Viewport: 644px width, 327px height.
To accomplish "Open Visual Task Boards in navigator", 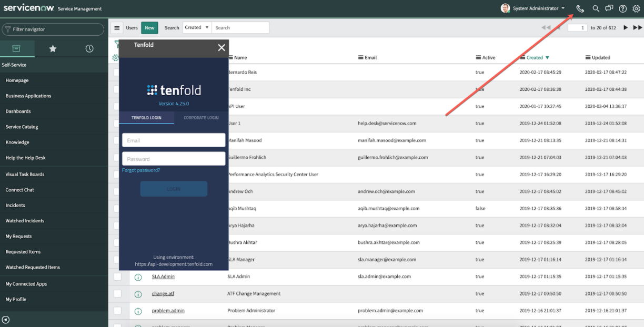I will 25,174.
